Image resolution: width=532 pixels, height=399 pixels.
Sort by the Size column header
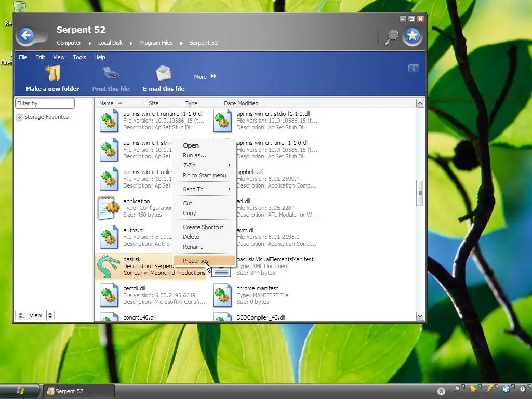(162, 103)
